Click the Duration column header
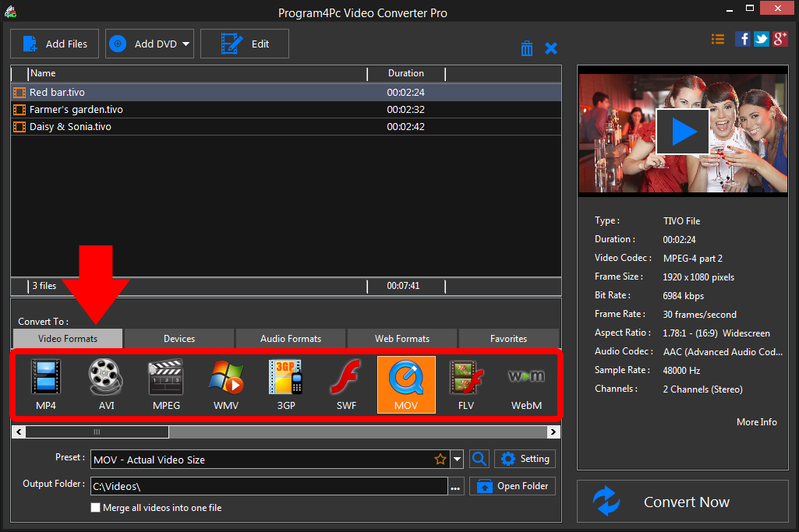 [406, 73]
